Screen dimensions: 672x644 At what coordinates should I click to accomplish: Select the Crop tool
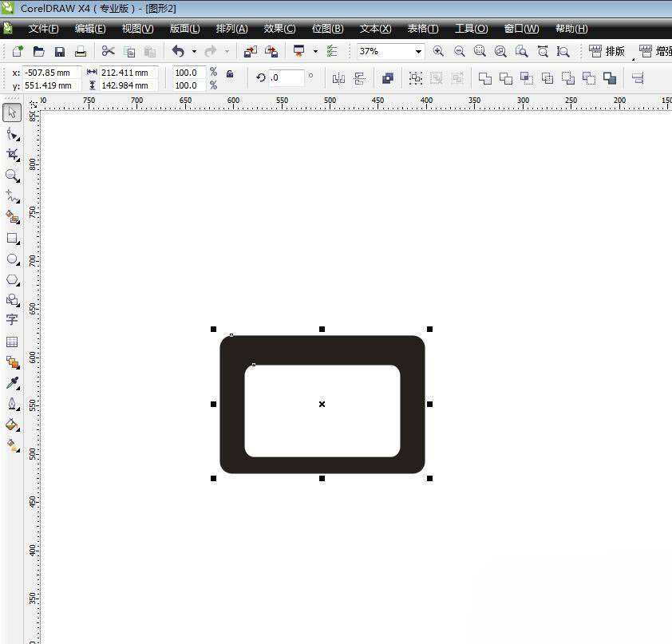12,154
